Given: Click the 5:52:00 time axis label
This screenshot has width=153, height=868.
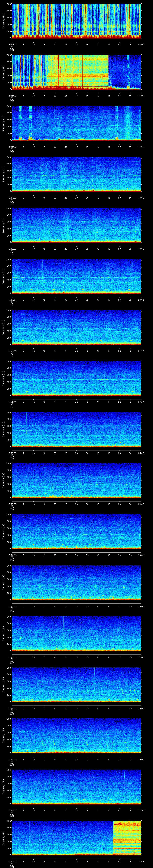Looking at the screenshot, I should pos(12,453).
